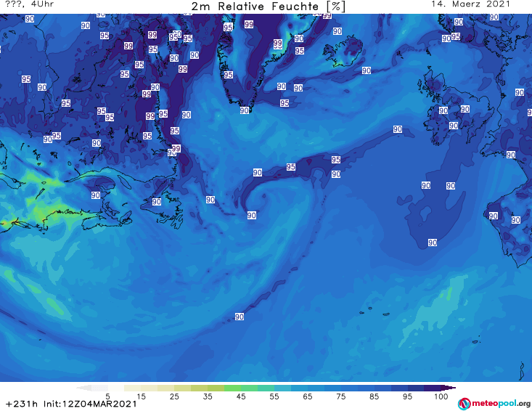Click the legend value 75
532x411 pixels.
(x=341, y=396)
